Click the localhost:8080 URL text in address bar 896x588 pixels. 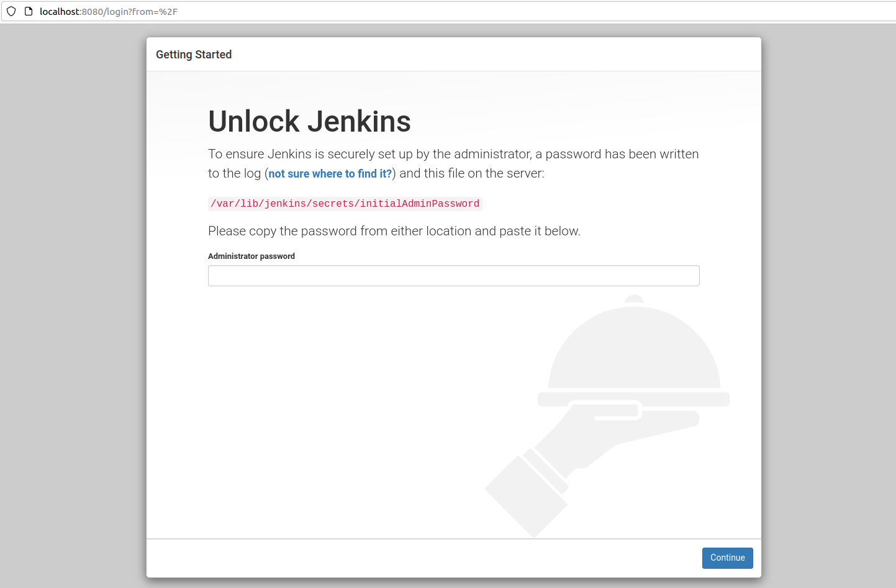(x=109, y=12)
